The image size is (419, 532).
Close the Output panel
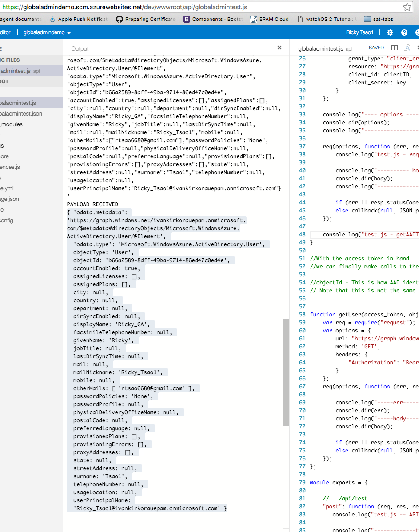279,48
